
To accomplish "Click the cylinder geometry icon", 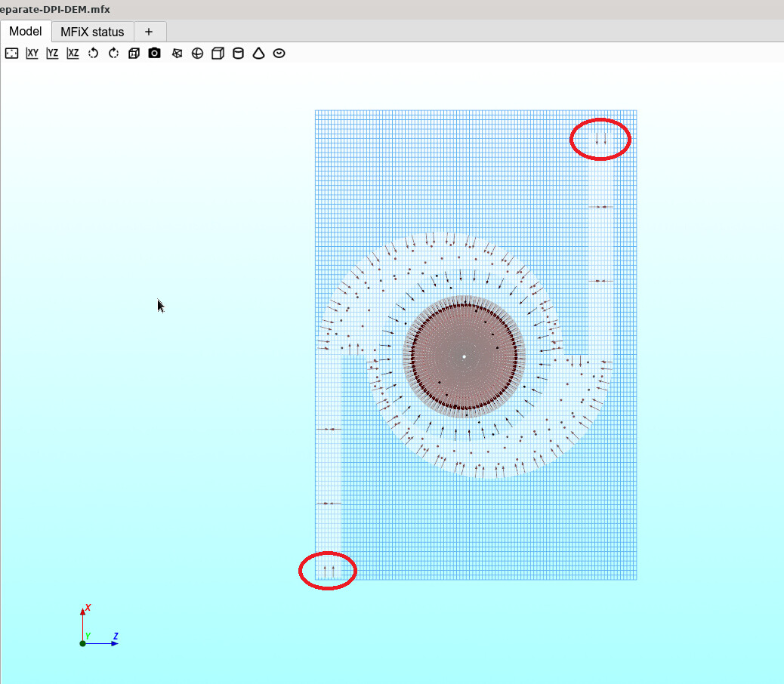I will click(238, 54).
